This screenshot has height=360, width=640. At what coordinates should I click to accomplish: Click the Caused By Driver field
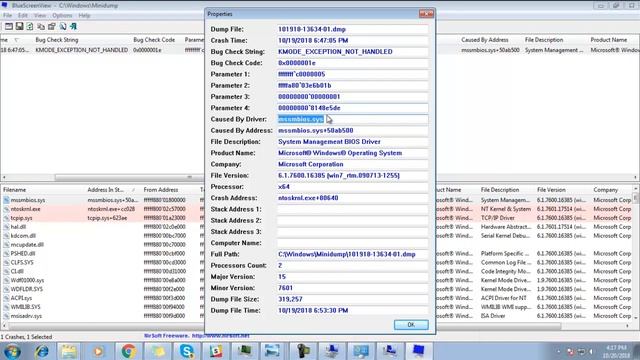[x=353, y=119]
